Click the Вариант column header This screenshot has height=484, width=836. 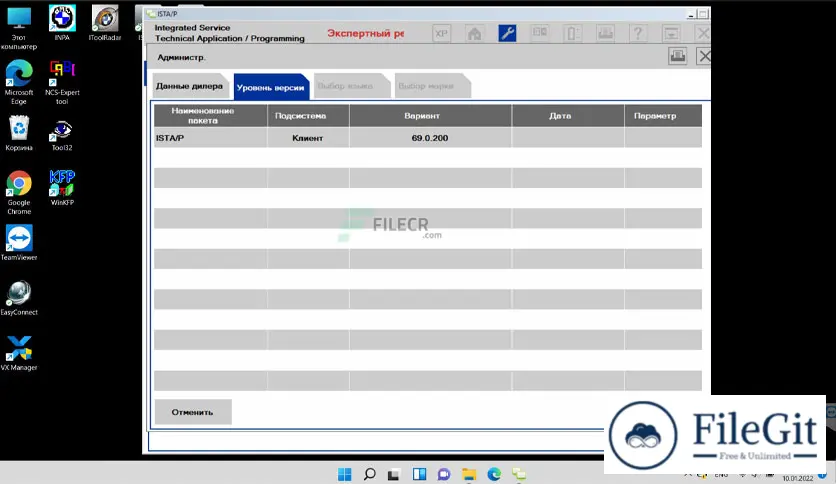point(430,116)
